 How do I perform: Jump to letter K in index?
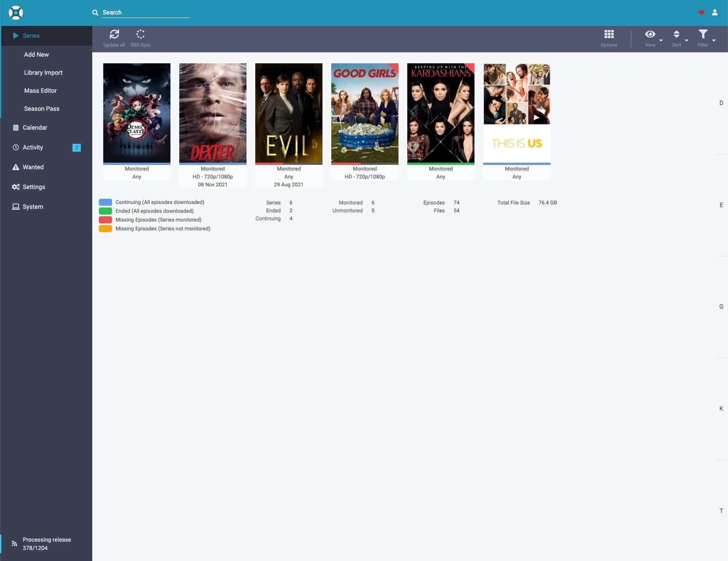tap(721, 408)
